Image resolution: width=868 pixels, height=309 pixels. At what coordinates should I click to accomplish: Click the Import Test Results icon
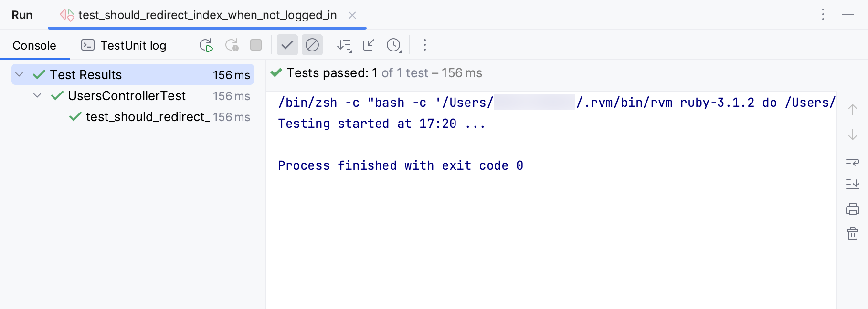pyautogui.click(x=368, y=45)
